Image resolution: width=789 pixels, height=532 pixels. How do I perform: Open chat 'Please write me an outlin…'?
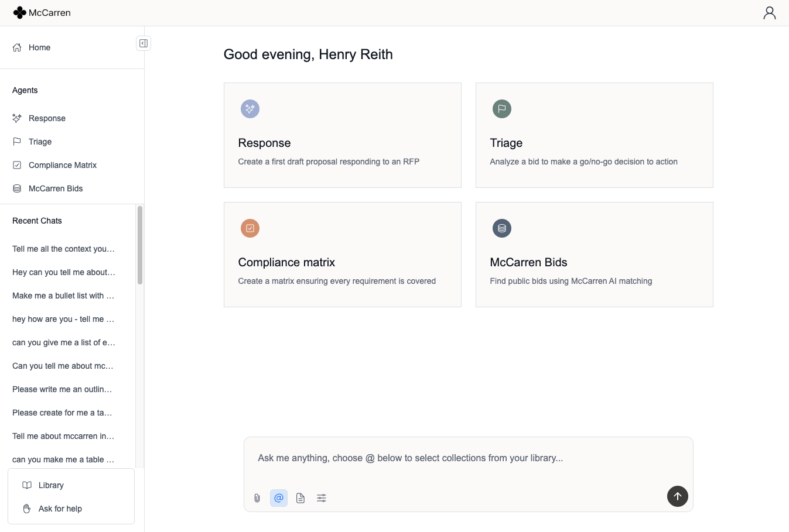[62, 389]
